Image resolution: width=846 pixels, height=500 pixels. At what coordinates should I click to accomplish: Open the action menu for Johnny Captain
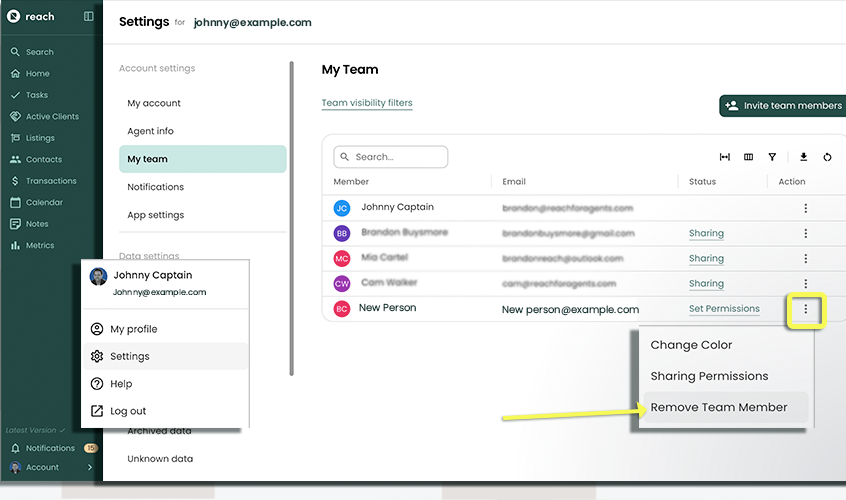[x=805, y=208]
